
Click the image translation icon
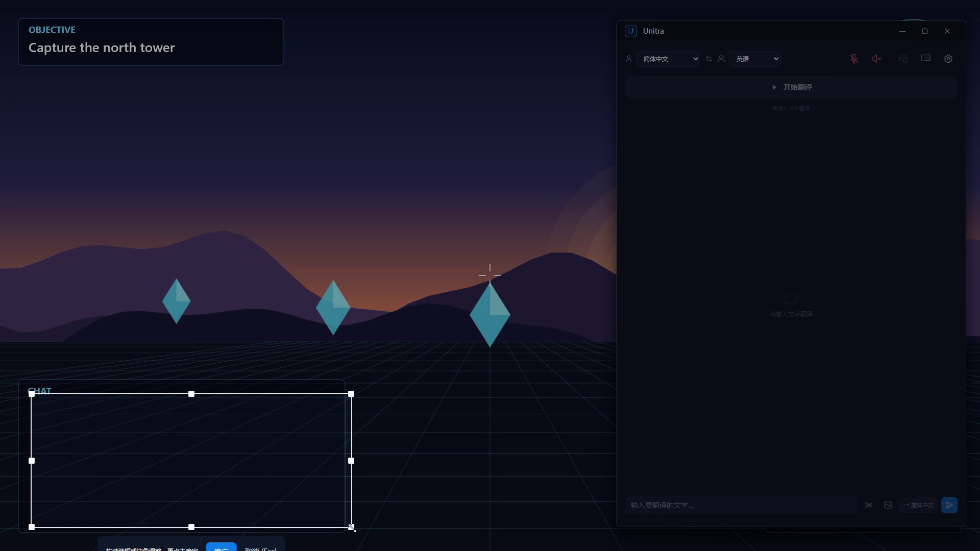888,505
